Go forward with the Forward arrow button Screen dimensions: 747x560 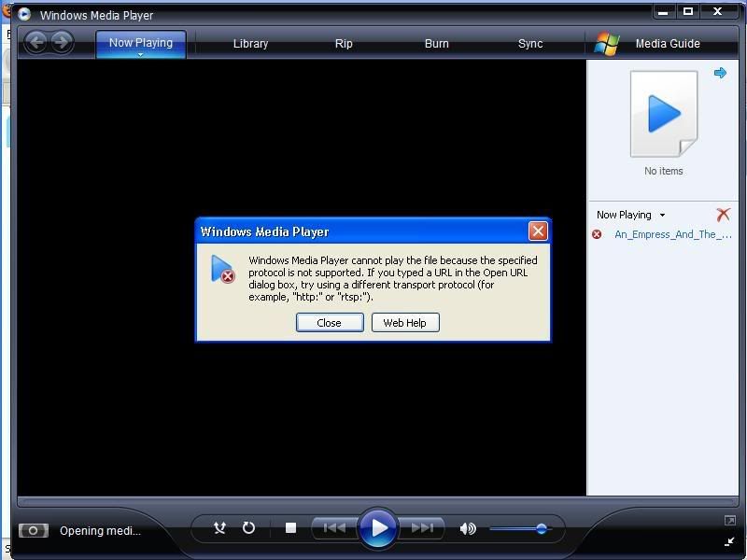(62, 42)
